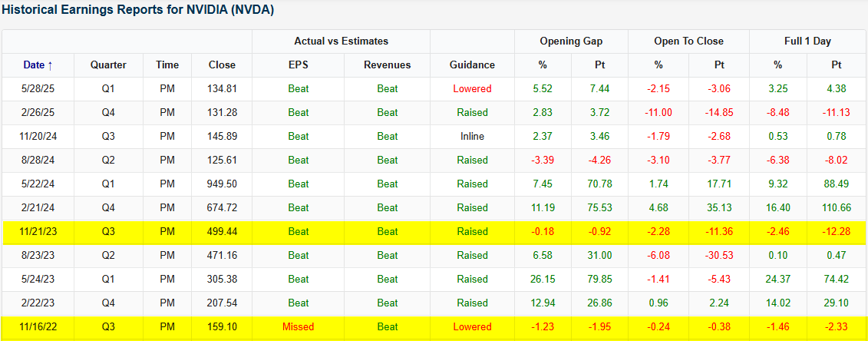The width and height of the screenshot is (868, 341).
Task: Select the highlighted 11/21/23 date cell
Action: (38, 231)
